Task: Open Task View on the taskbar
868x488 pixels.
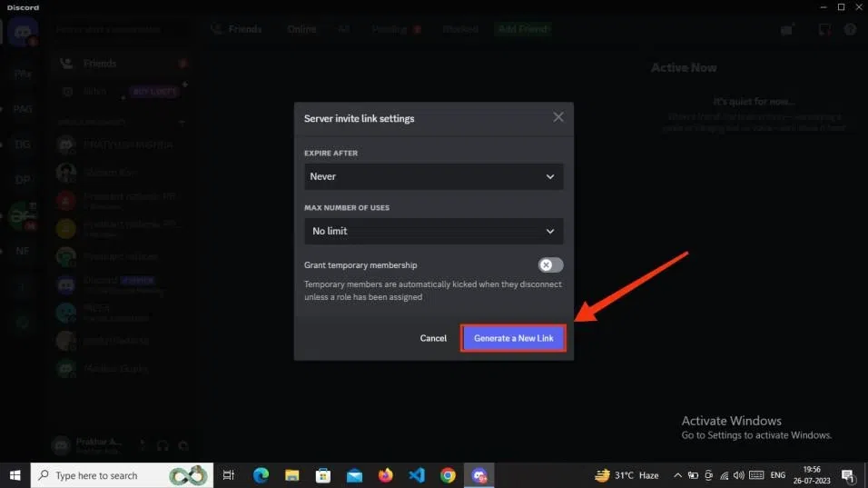Action: coord(229,475)
